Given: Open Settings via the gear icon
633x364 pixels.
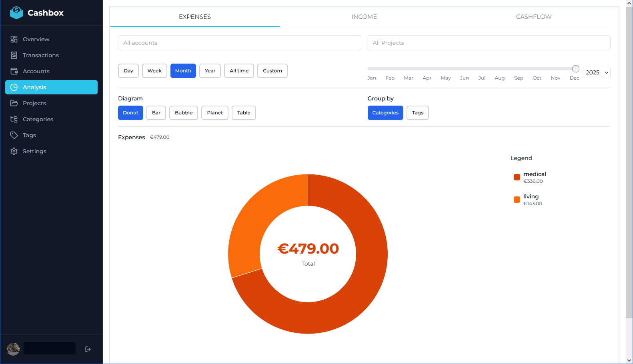Looking at the screenshot, I should (x=14, y=151).
